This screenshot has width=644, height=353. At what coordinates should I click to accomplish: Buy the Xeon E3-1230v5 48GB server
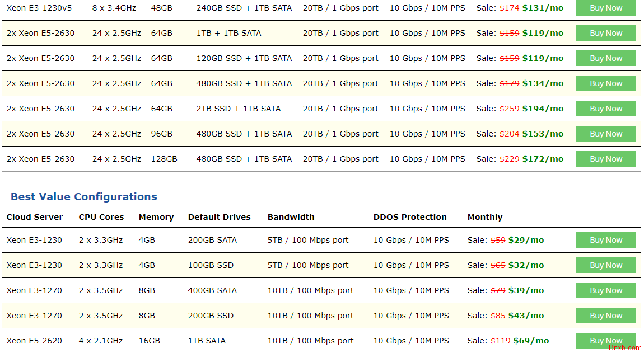[x=606, y=8]
